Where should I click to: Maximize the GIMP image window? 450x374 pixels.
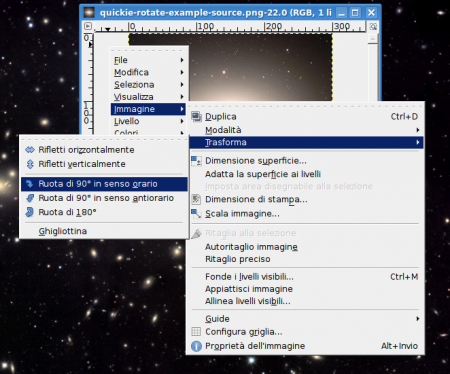pyautogui.click(x=355, y=13)
